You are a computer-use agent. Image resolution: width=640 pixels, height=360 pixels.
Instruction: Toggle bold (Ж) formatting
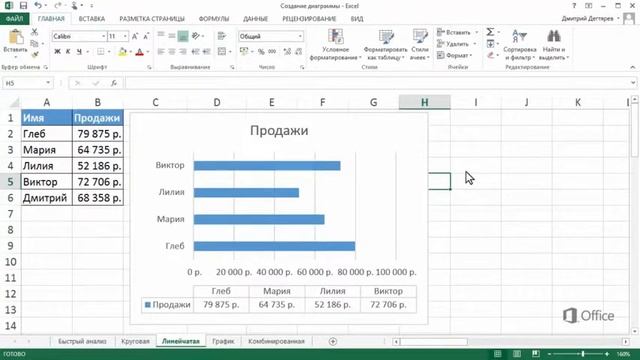coord(57,51)
